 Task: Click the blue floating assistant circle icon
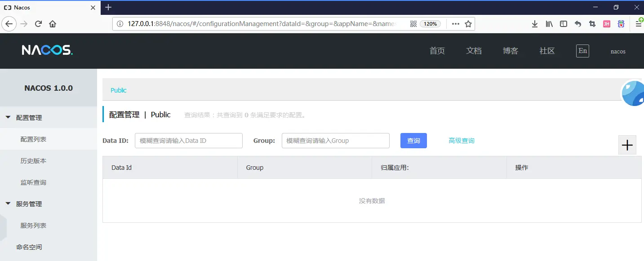pos(633,93)
